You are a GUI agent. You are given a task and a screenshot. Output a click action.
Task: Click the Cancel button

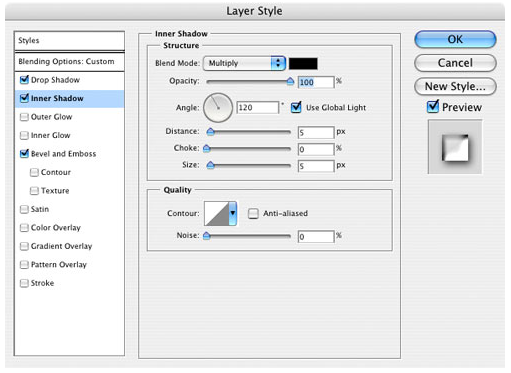click(455, 63)
